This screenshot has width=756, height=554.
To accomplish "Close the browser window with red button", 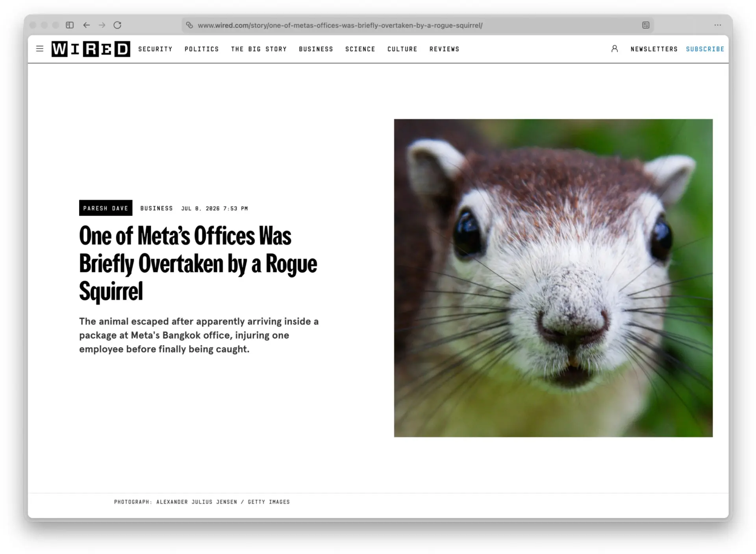I will (x=33, y=25).
